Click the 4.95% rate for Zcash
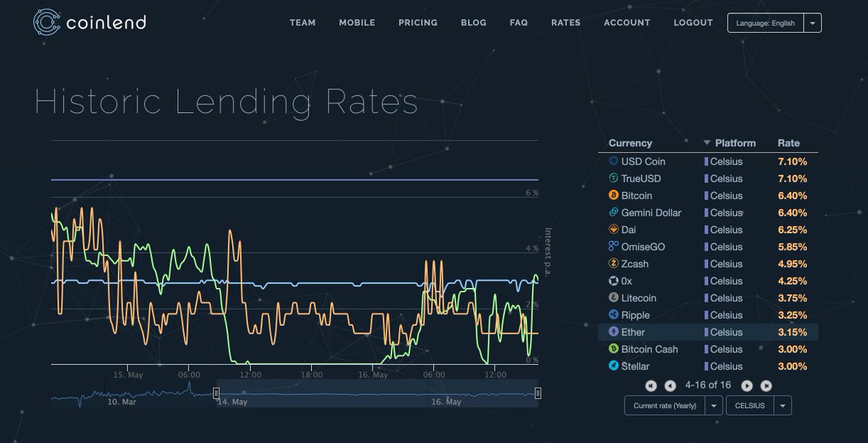 pos(792,264)
